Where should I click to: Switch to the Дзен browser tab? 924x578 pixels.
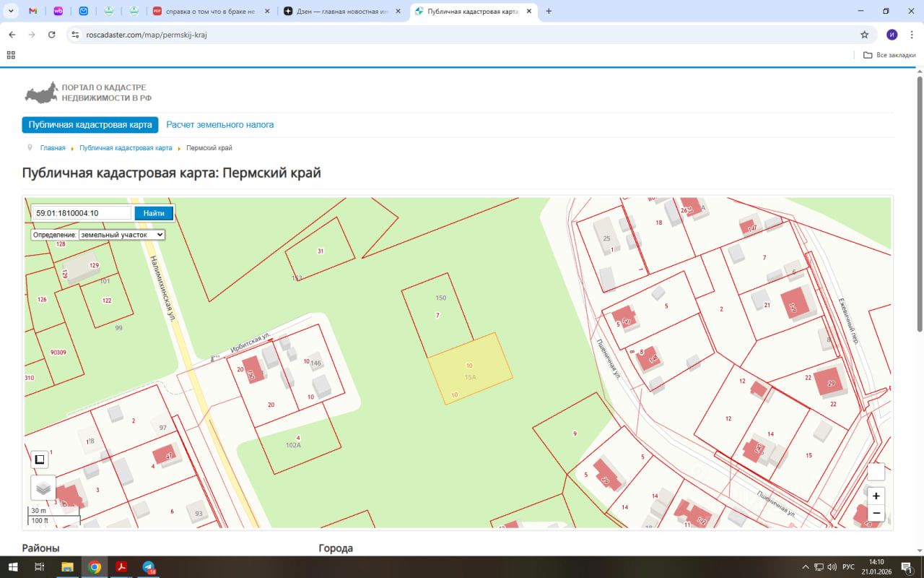click(343, 12)
